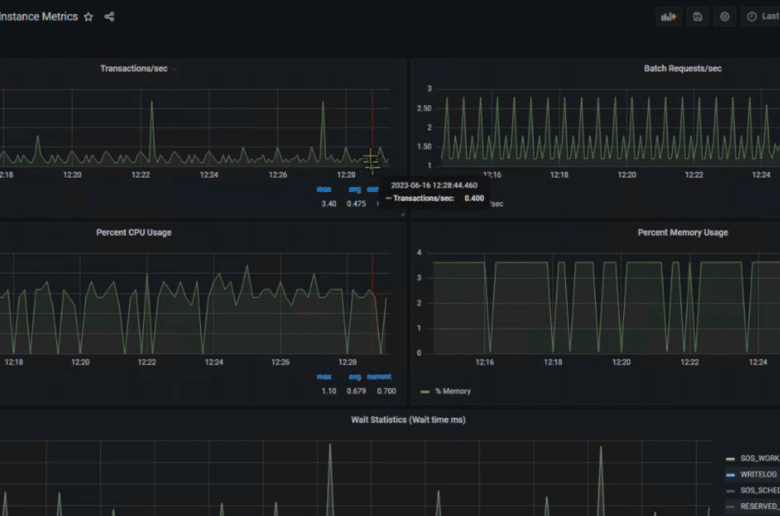The height and width of the screenshot is (516, 780).
Task: Toggle the SOS_SCHED series in legend
Action: [760, 491]
